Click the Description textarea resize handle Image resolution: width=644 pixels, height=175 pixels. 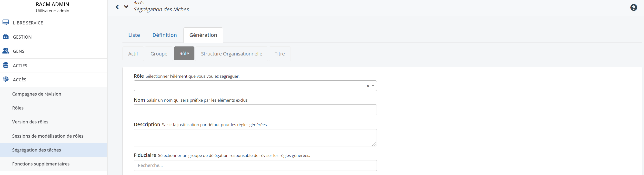[x=374, y=144]
